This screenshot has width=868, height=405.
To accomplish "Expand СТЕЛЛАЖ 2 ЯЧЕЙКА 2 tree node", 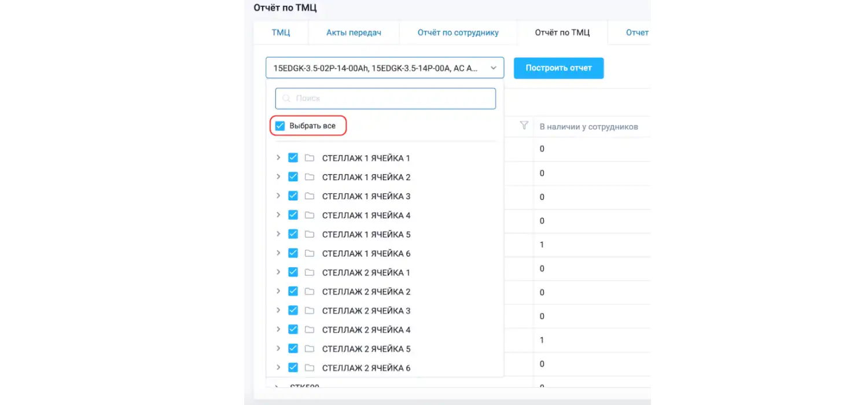I will click(x=278, y=291).
